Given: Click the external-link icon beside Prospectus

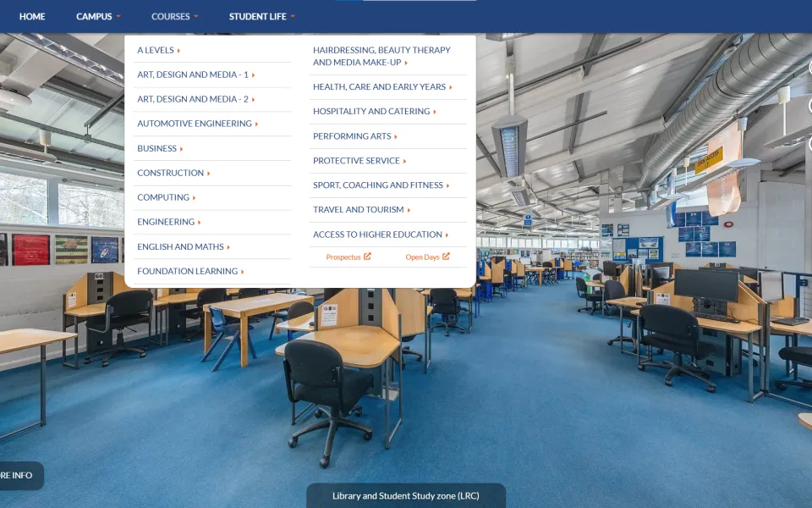Looking at the screenshot, I should click(367, 256).
